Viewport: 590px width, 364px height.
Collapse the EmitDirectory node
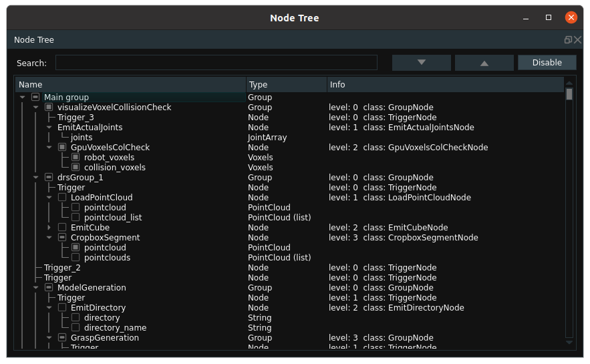(x=49, y=307)
